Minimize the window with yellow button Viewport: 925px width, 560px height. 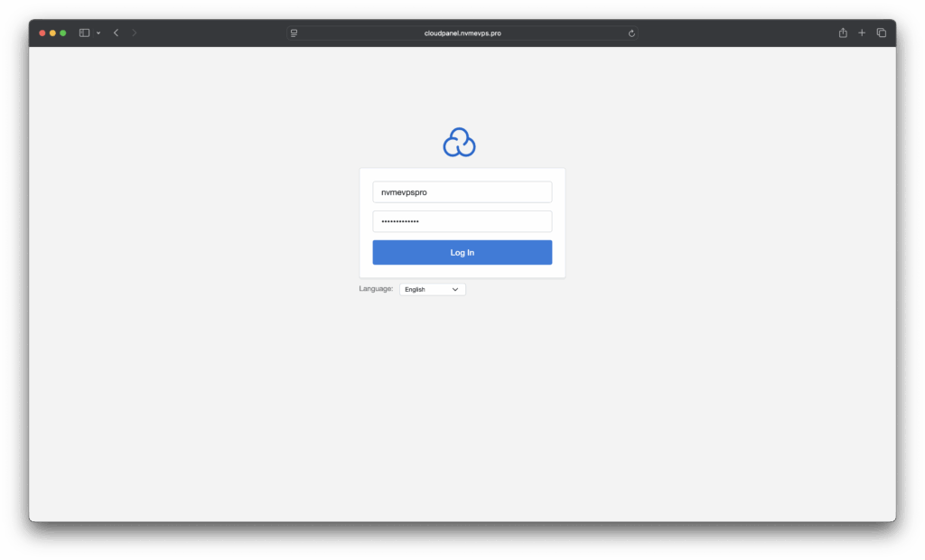click(52, 33)
